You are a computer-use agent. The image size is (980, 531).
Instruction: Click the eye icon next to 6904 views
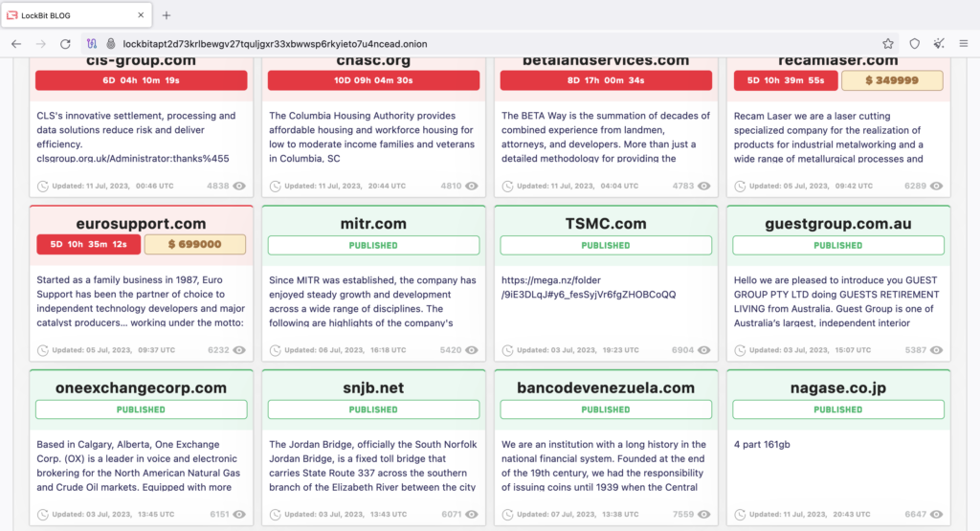(704, 350)
